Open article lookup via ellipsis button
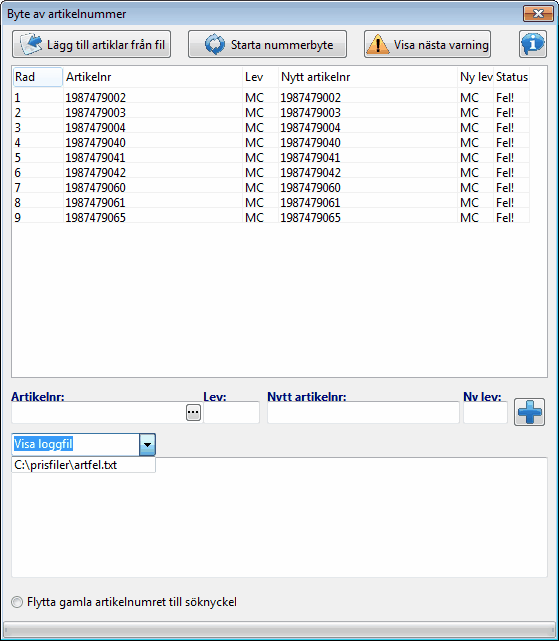This screenshot has height=641, width=559. click(193, 412)
